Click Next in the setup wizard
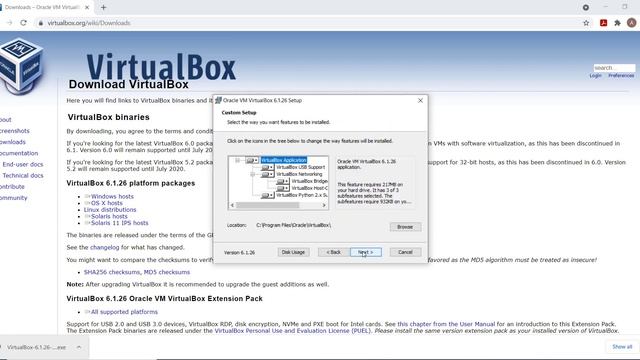This screenshot has width=640, height=360. (366, 252)
